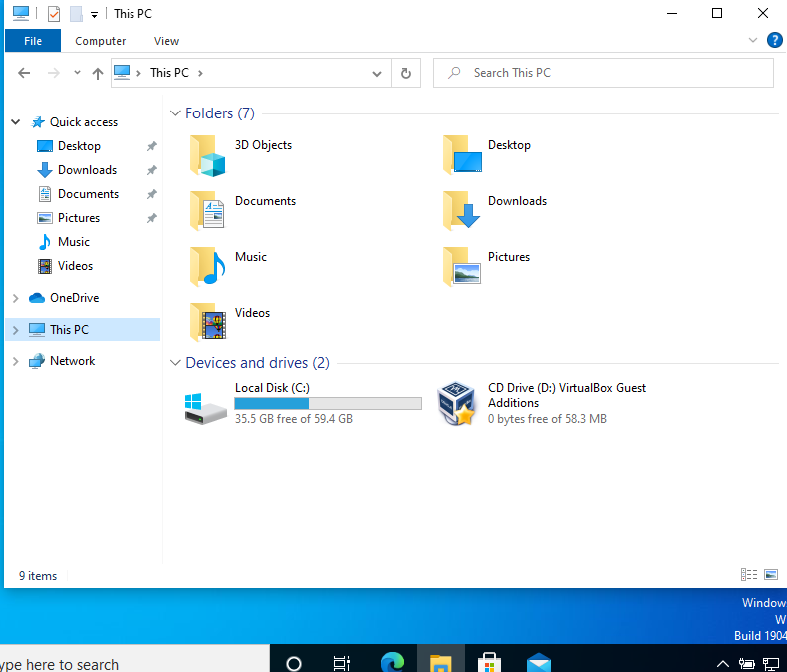Select Quick access in the navigation pane
Image resolution: width=787 pixels, height=672 pixels.
click(x=83, y=121)
